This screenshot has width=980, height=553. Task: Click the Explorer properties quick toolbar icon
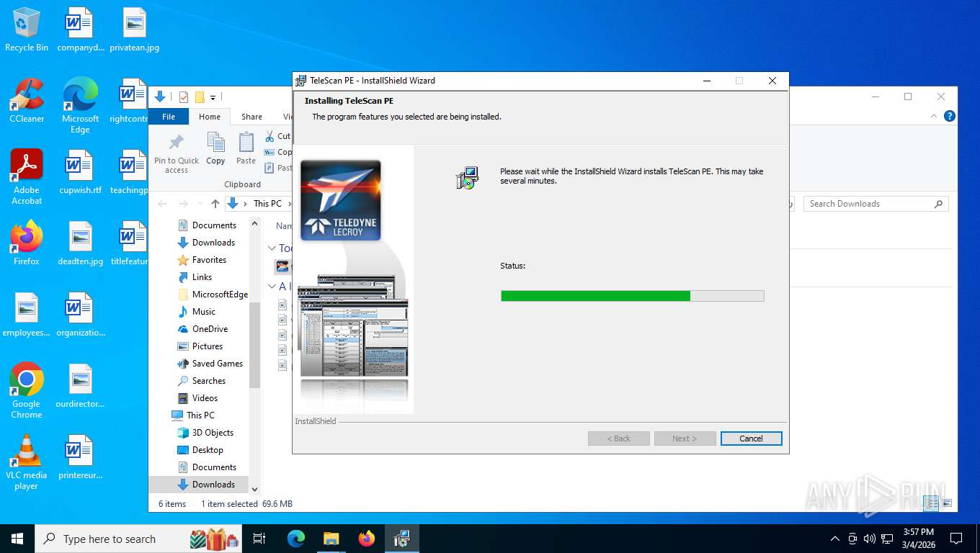pos(183,96)
